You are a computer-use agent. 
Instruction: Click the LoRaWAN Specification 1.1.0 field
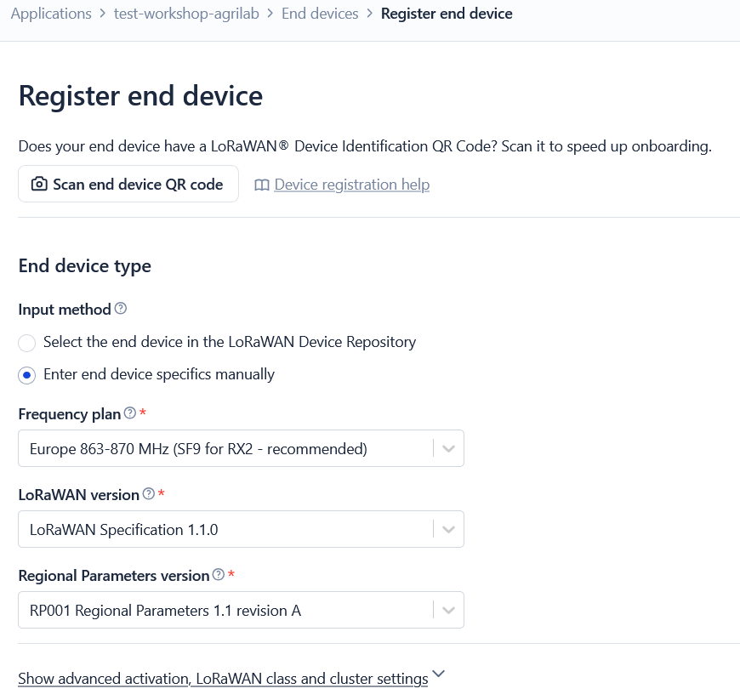[124, 529]
